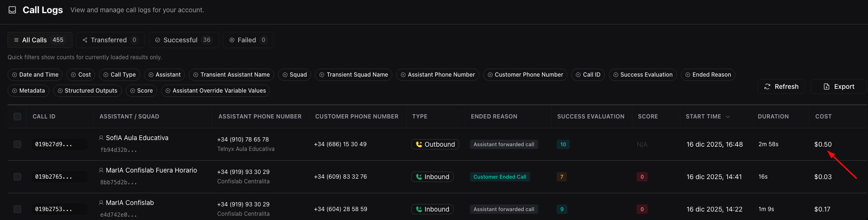Open the Transferred calls tab

(110, 40)
